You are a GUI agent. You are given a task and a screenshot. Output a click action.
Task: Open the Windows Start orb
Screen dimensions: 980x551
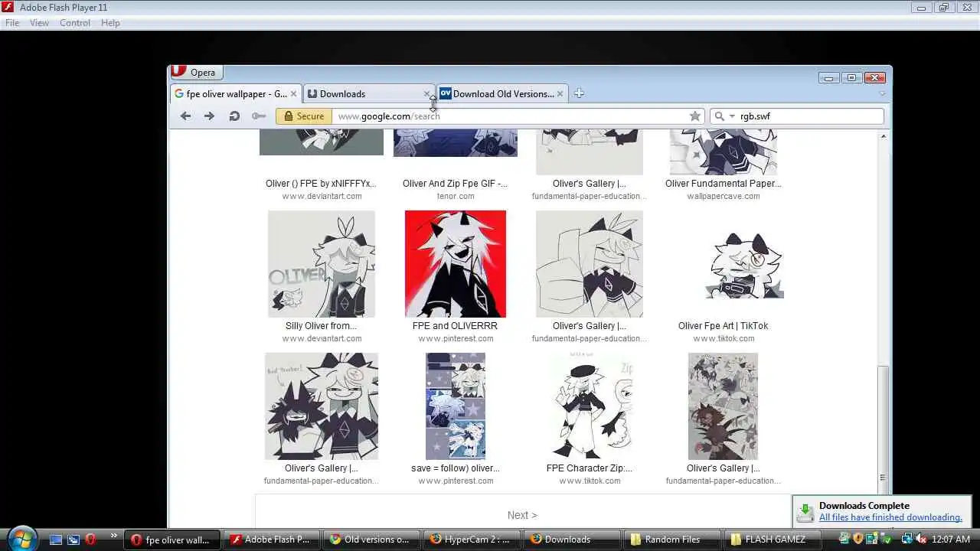21,538
